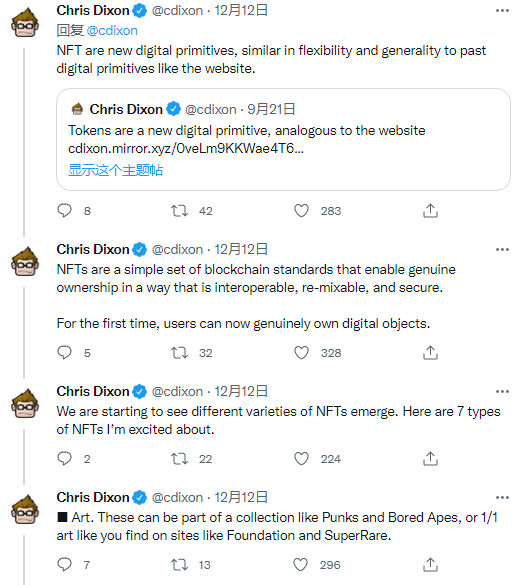The height and width of the screenshot is (585, 524).
Task: Open the quoted 'Tokens are a new digital primitive' tweet
Action: click(x=283, y=140)
